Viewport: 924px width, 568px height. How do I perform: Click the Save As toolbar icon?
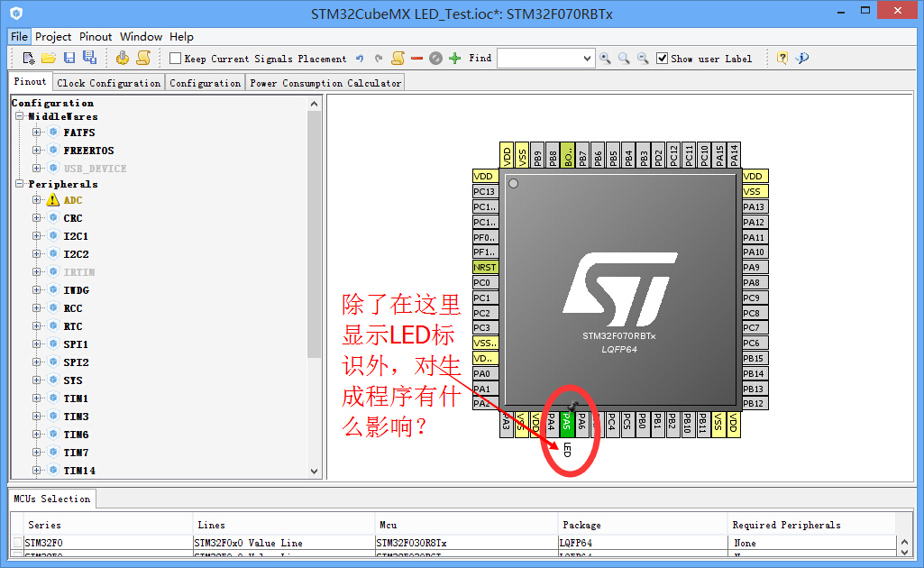89,58
